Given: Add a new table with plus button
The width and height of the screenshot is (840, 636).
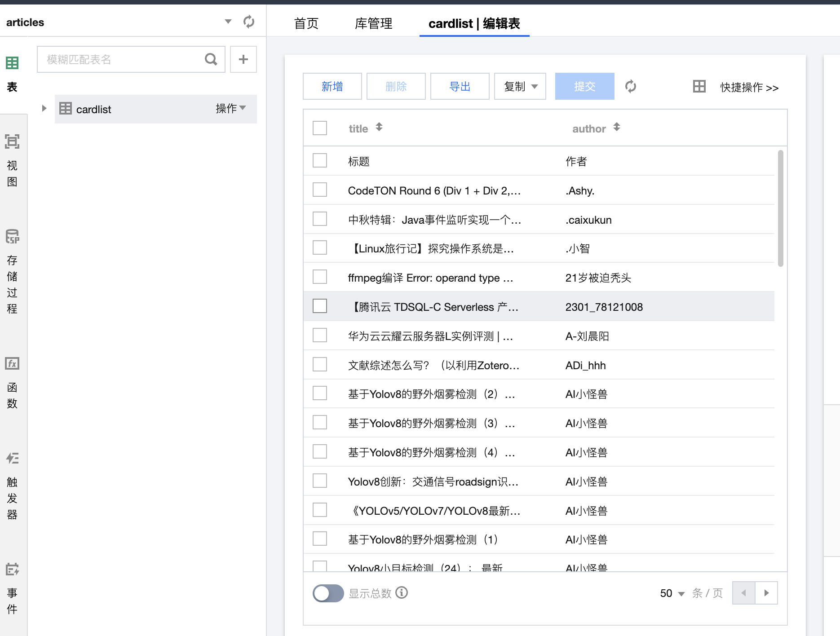Looking at the screenshot, I should [x=243, y=59].
